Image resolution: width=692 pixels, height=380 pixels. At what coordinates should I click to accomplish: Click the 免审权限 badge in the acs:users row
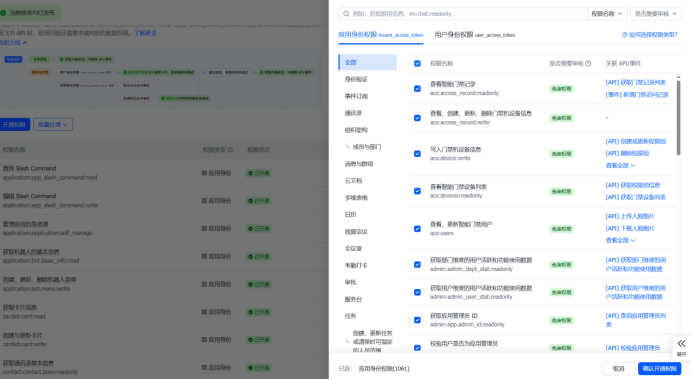click(561, 229)
